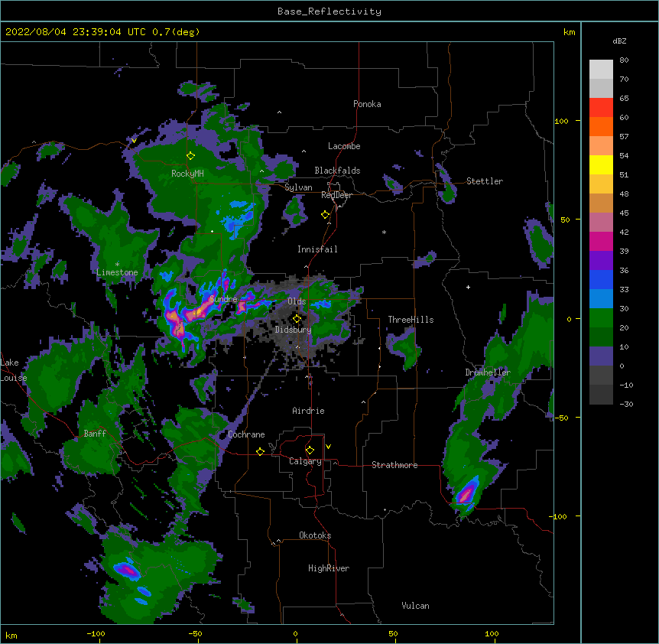The width and height of the screenshot is (659, 644).
Task: Click the yellow diamond marker above Calgary
Action: coord(310,450)
